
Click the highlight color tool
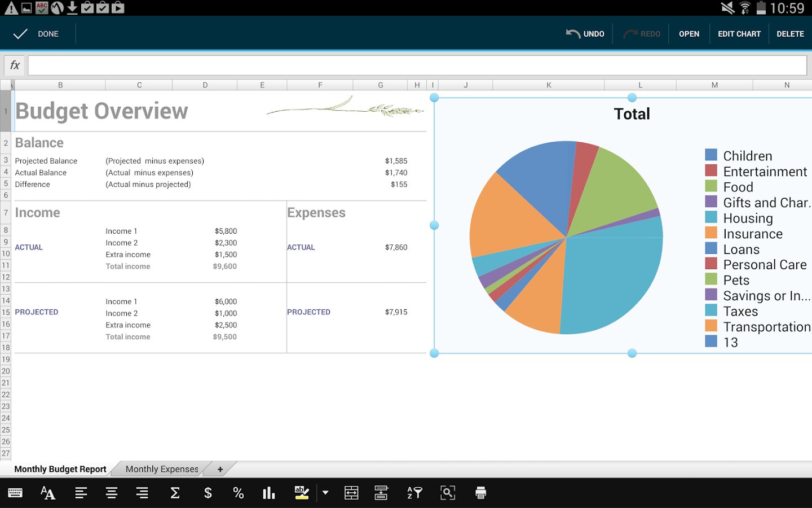(302, 493)
